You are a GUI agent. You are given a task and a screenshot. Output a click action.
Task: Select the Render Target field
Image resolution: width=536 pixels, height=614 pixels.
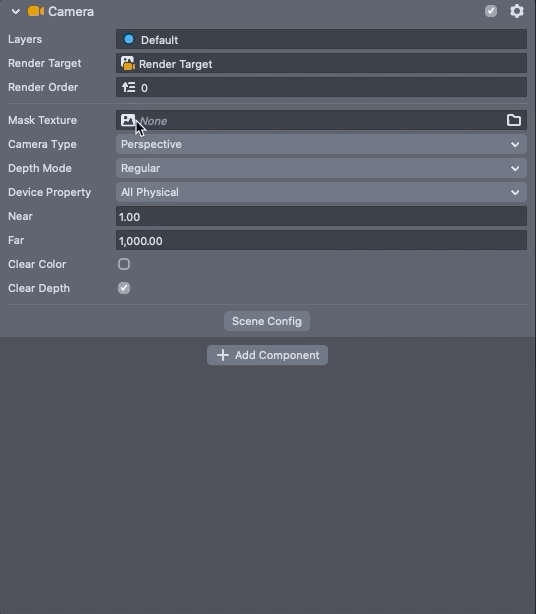pyautogui.click(x=321, y=63)
